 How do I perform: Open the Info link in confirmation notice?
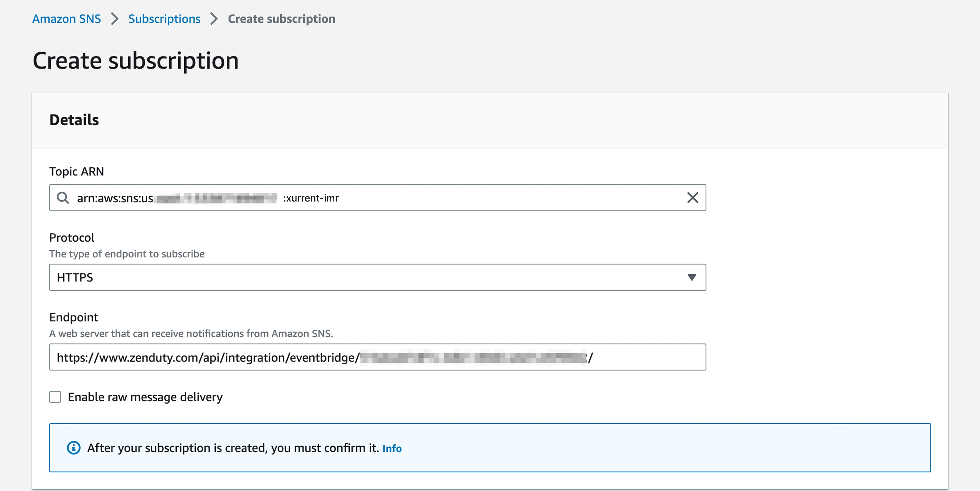[392, 448]
